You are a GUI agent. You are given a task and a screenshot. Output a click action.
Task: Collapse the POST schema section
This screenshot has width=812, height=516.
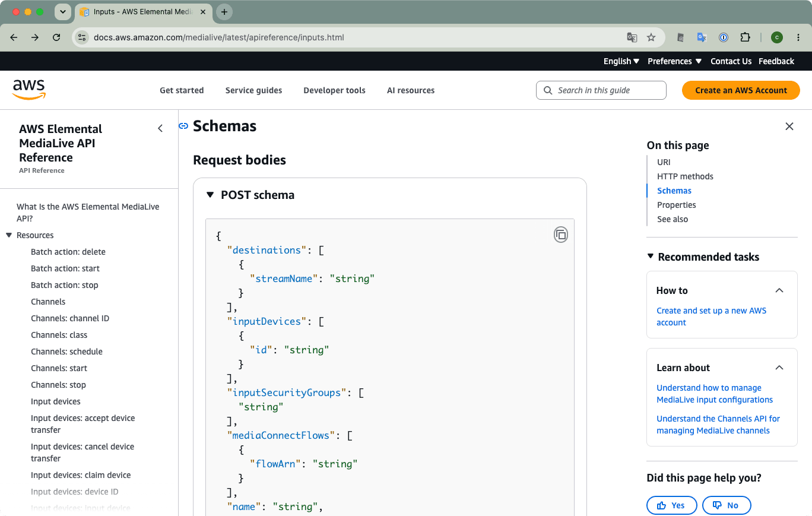210,195
